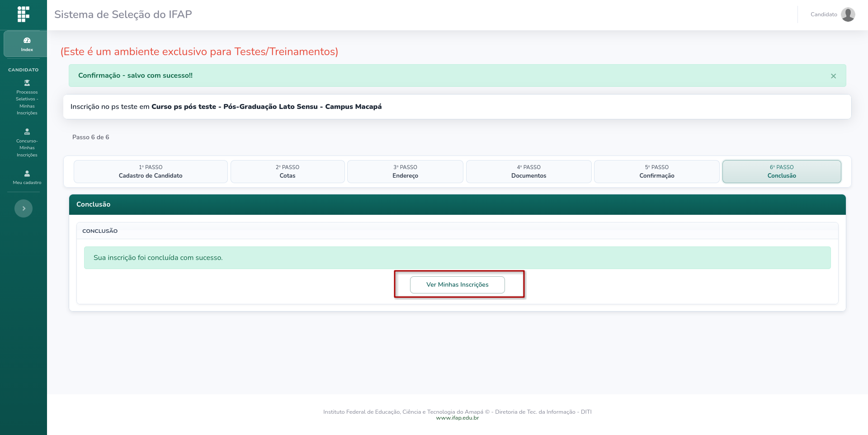Screen dimensions: 868x435
Task: Click the 'Passo 6 de 6' text
Action: pos(91,137)
